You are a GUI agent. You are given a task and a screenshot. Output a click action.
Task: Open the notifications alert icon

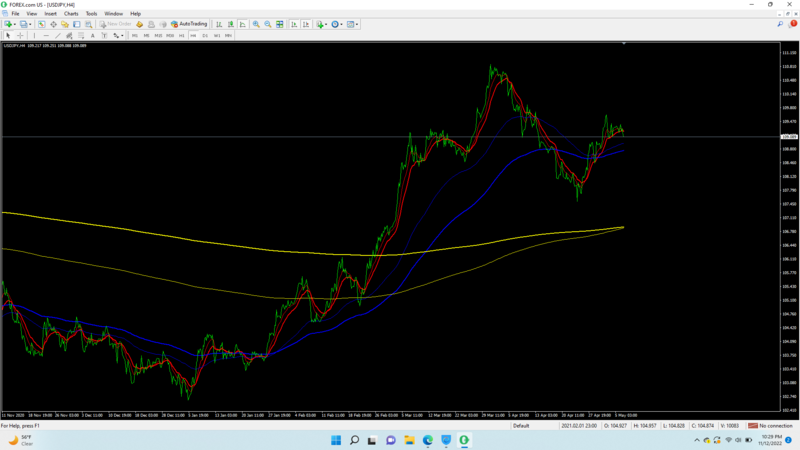click(x=792, y=24)
